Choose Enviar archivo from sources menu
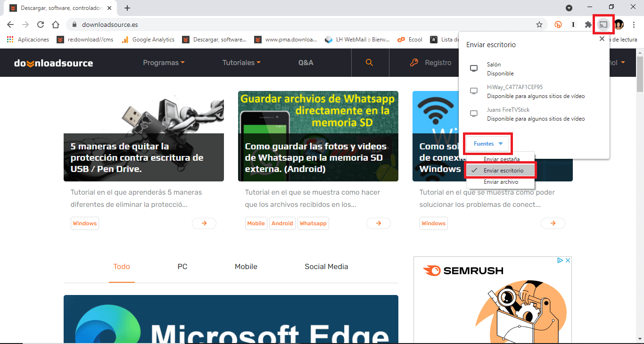 click(x=500, y=182)
